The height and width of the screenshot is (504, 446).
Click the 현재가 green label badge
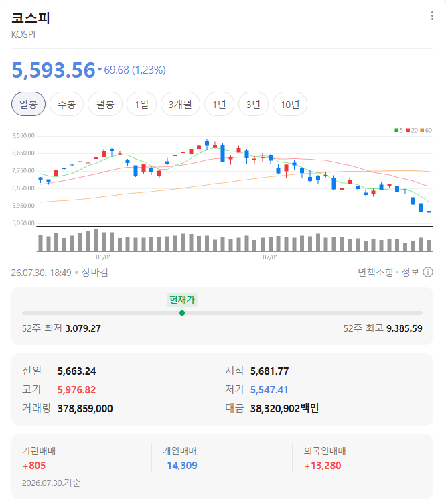182,300
